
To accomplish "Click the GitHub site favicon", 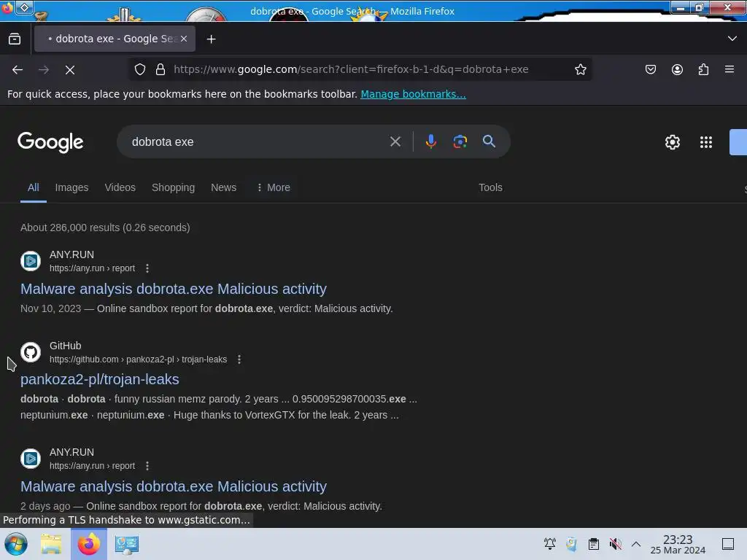I will 31,352.
